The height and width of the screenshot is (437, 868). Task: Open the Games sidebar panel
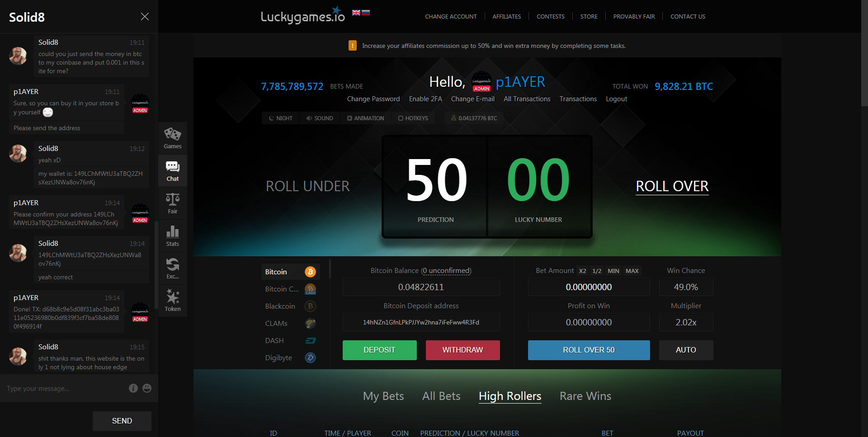[173, 138]
